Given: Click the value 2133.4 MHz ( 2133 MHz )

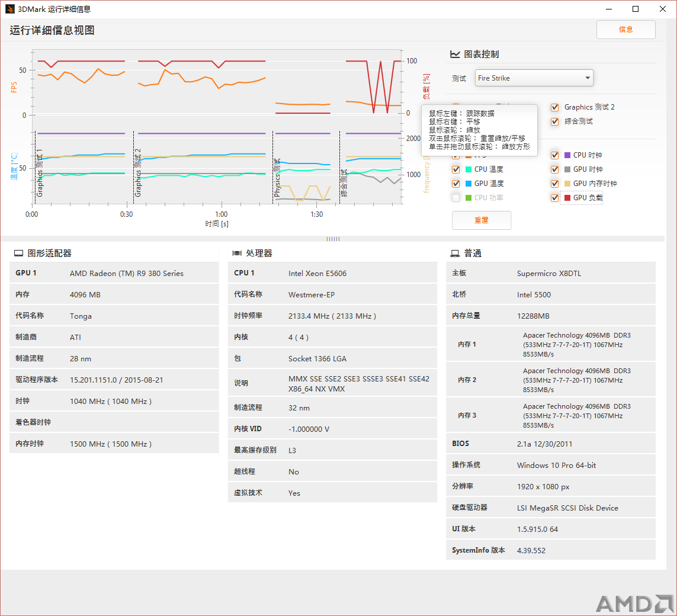Looking at the screenshot, I should [332, 316].
